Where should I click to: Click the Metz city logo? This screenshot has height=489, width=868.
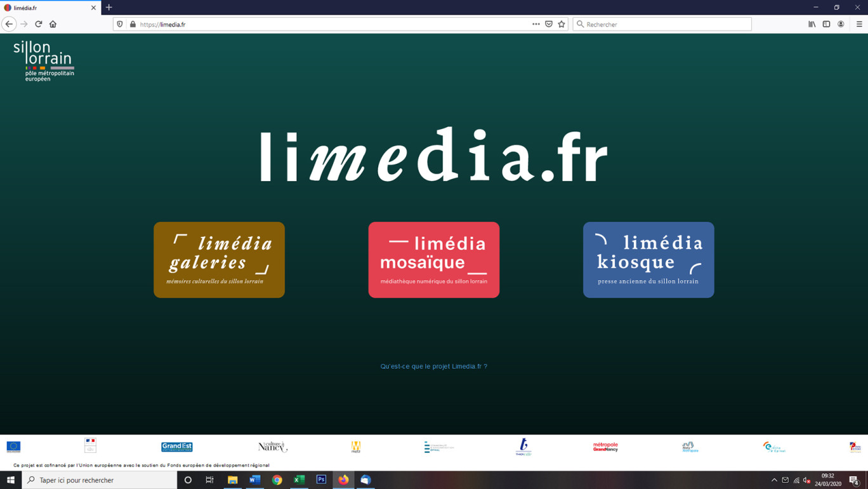point(356,447)
